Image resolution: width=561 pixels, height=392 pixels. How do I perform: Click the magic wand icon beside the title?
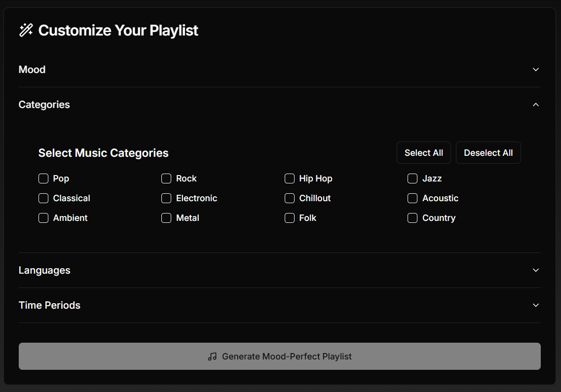pos(26,30)
